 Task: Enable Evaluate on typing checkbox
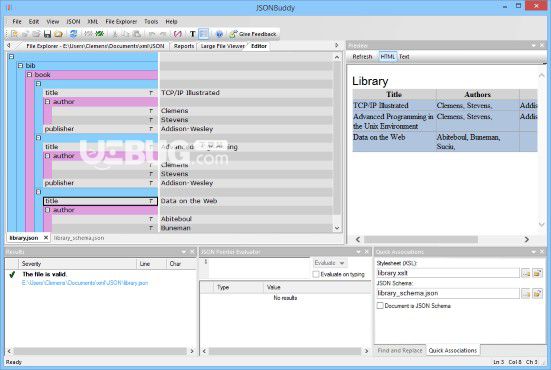[316, 274]
